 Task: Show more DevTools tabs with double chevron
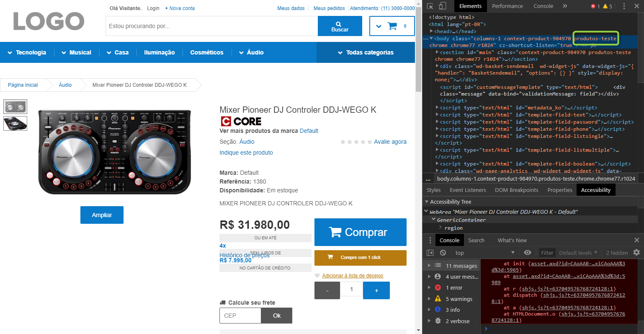565,6
